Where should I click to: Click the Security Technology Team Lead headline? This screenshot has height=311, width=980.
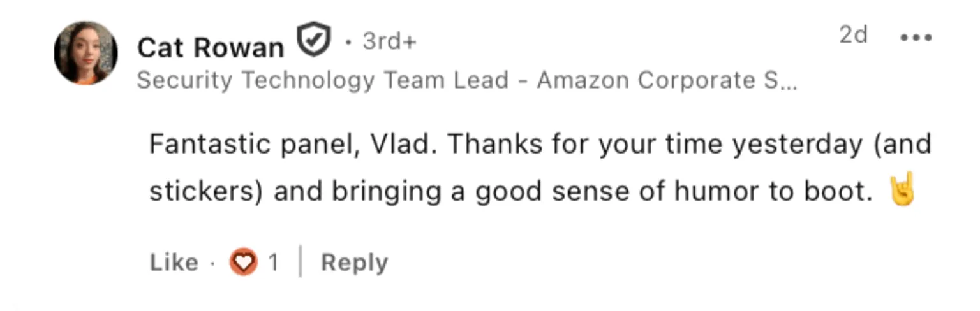point(322,81)
